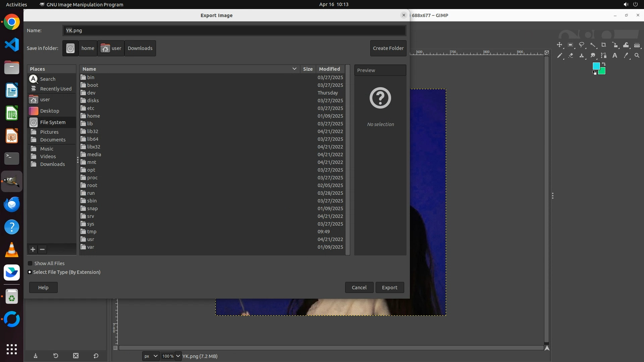The image size is (644, 362).
Task: Select the Text tool in the toolbox
Action: 615,56
